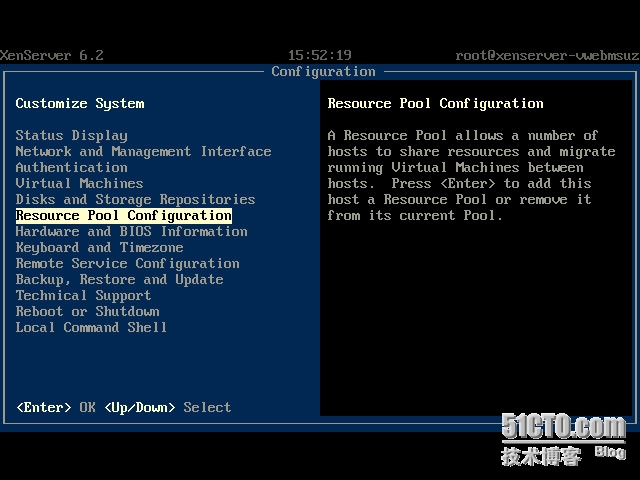Select the Technical Support entry
The image size is (640, 480).
(x=83, y=296)
